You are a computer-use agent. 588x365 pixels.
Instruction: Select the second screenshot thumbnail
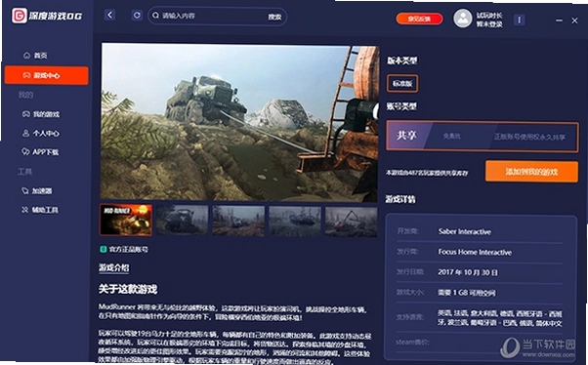pos(183,221)
